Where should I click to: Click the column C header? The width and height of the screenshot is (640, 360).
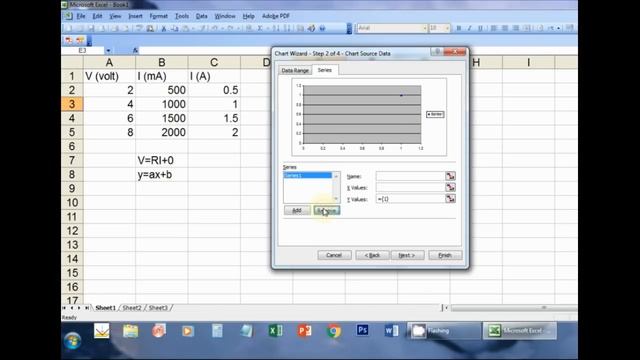(214, 62)
